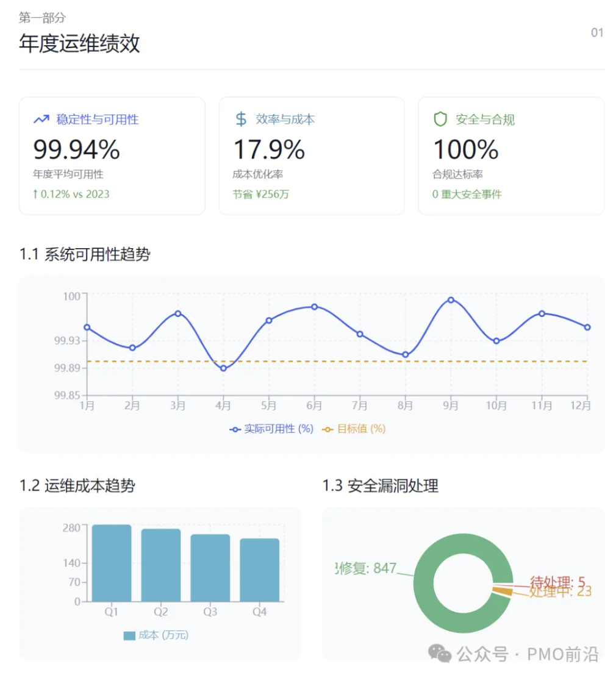Click the green up arrow before 0.12% vs 2023
The height and width of the screenshot is (675, 616).
36,195
